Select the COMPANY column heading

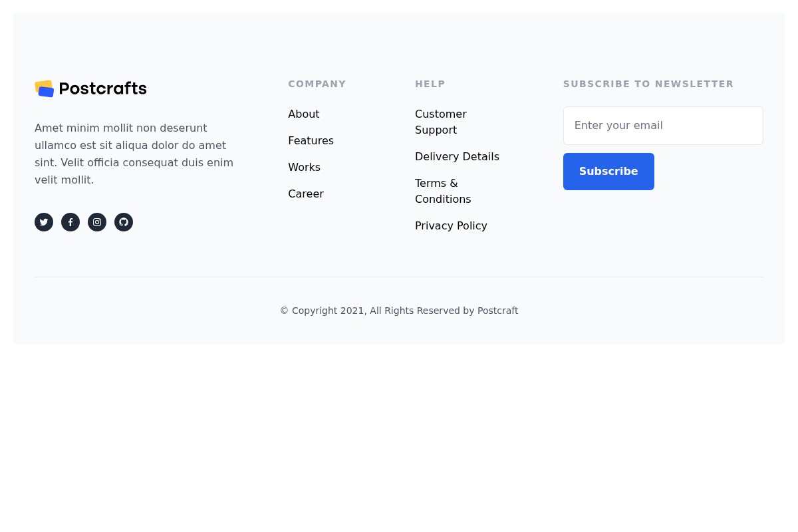coord(317,84)
